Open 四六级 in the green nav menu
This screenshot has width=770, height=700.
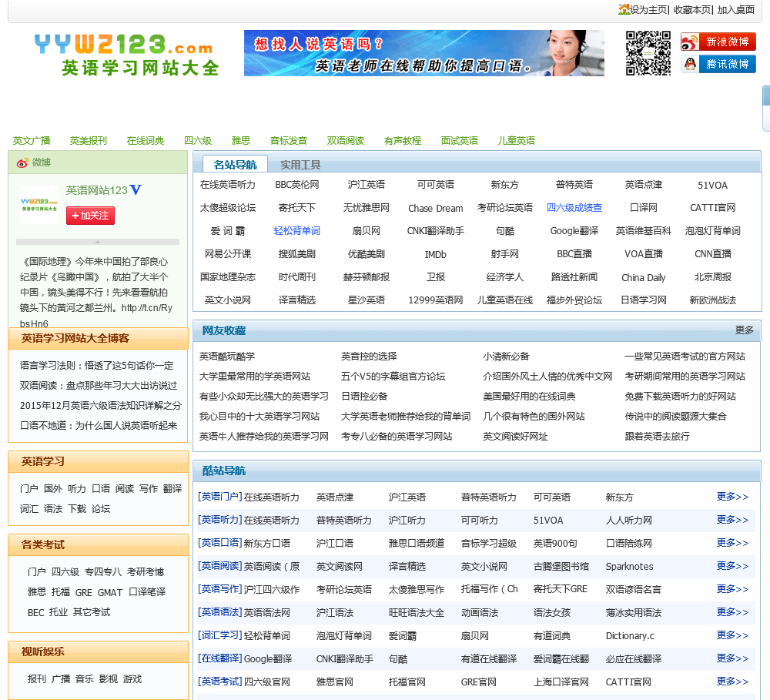tap(198, 140)
